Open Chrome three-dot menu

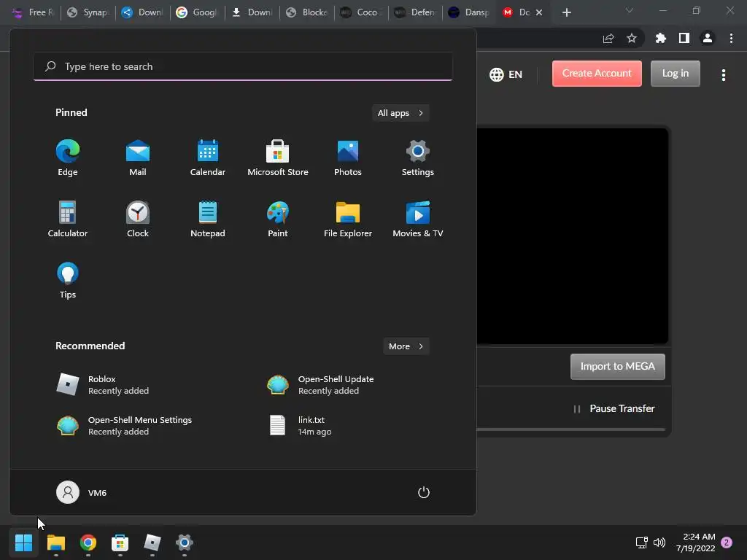(731, 38)
